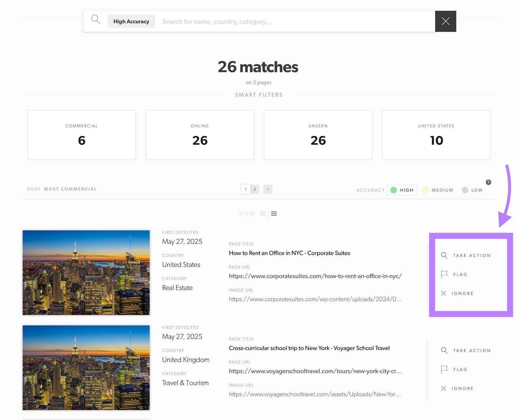Enable the High accuracy filter
Viewport: 519px width, 420px height.
402,190
